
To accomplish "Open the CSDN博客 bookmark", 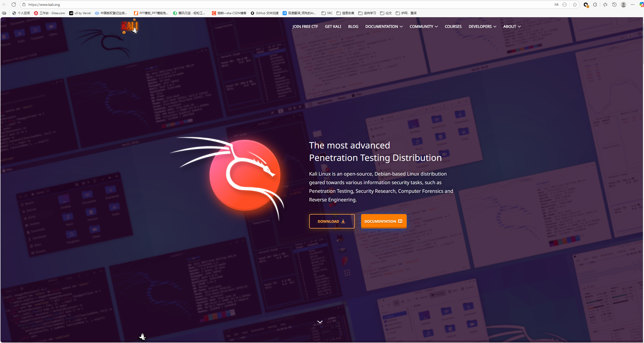I will [229, 13].
